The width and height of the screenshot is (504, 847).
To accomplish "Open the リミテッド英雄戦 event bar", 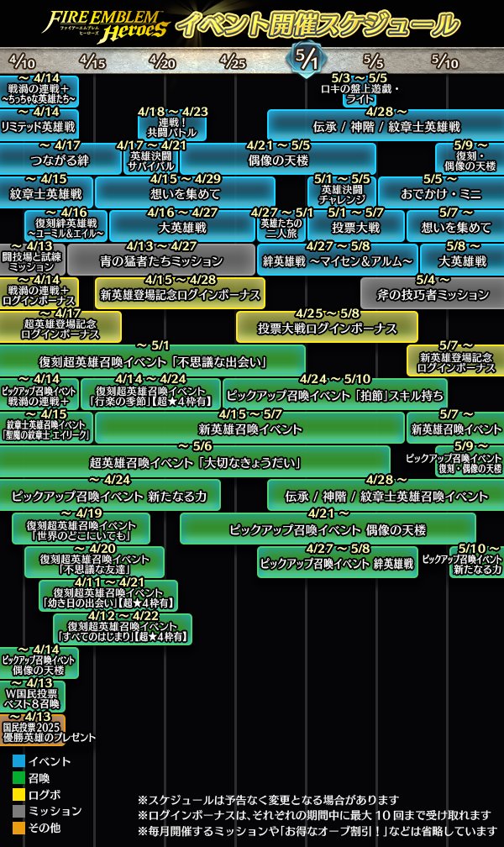I will [39, 126].
